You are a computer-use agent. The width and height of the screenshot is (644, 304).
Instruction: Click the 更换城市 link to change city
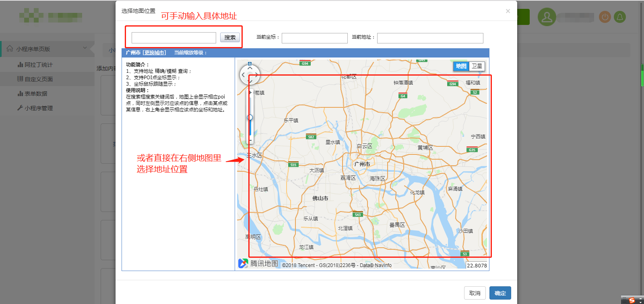[x=155, y=53]
